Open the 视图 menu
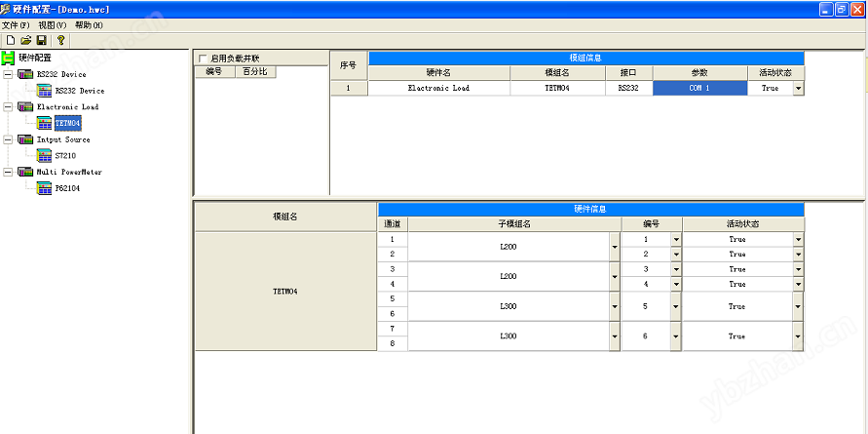 pyautogui.click(x=53, y=24)
